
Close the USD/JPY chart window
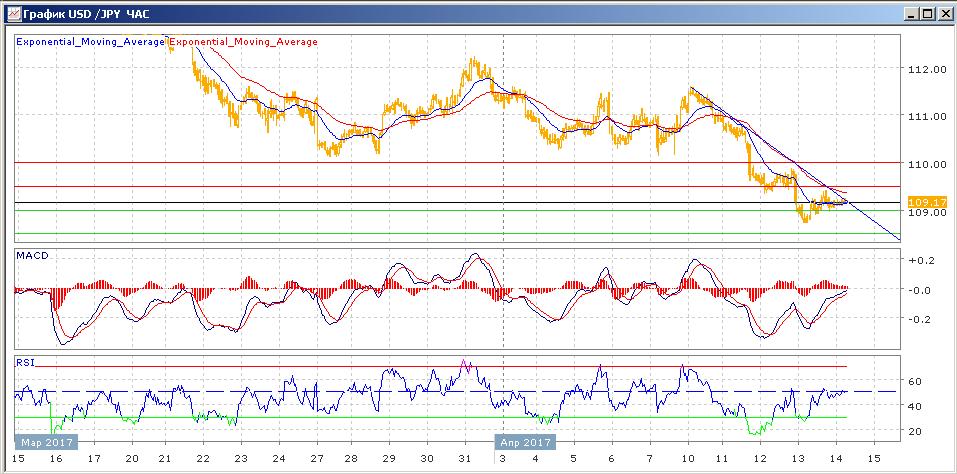tap(944, 13)
